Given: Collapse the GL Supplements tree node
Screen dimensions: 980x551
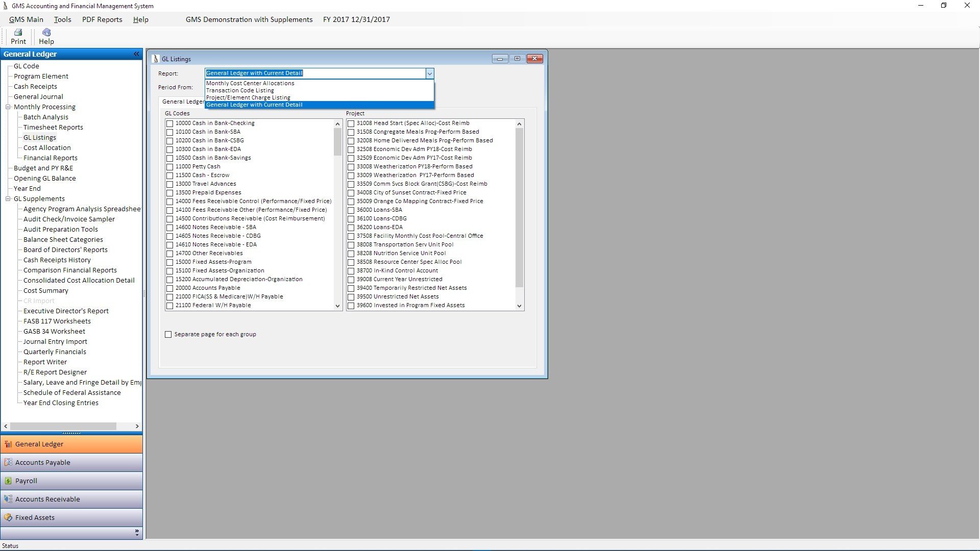Looking at the screenshot, I should coord(8,199).
